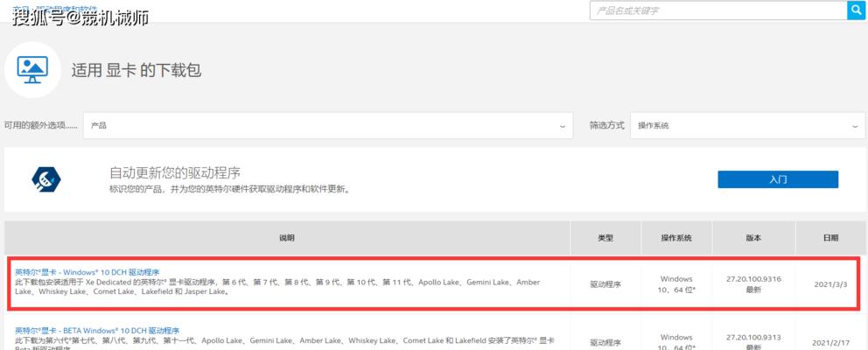The width and height of the screenshot is (868, 350).
Task: Open the 操作系统 operating system filter dropdown
Action: click(x=747, y=126)
